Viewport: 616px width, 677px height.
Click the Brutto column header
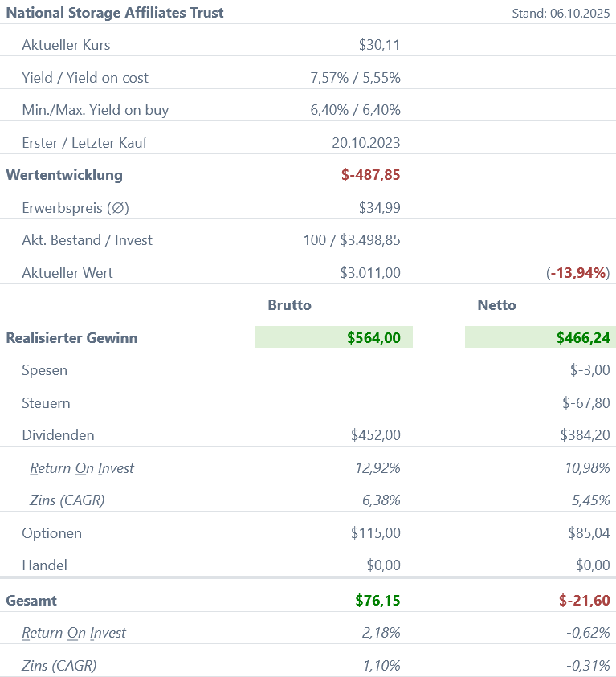(289, 305)
